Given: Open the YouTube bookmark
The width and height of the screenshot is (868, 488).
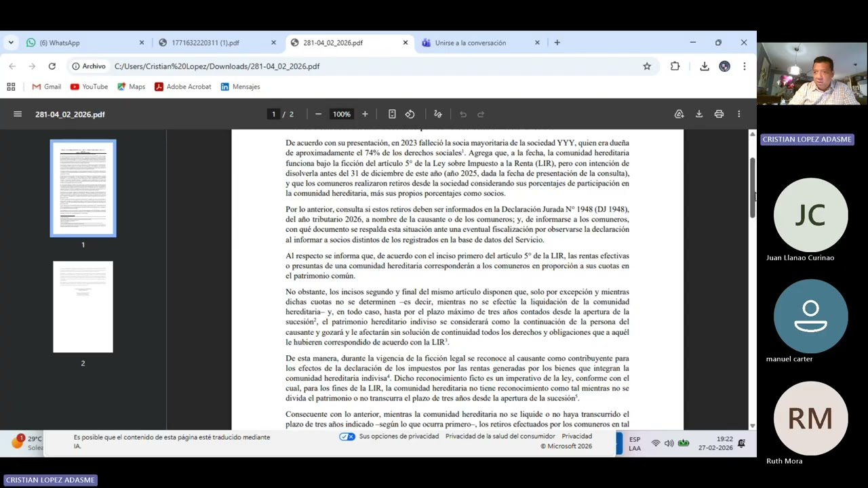Looking at the screenshot, I should [89, 86].
